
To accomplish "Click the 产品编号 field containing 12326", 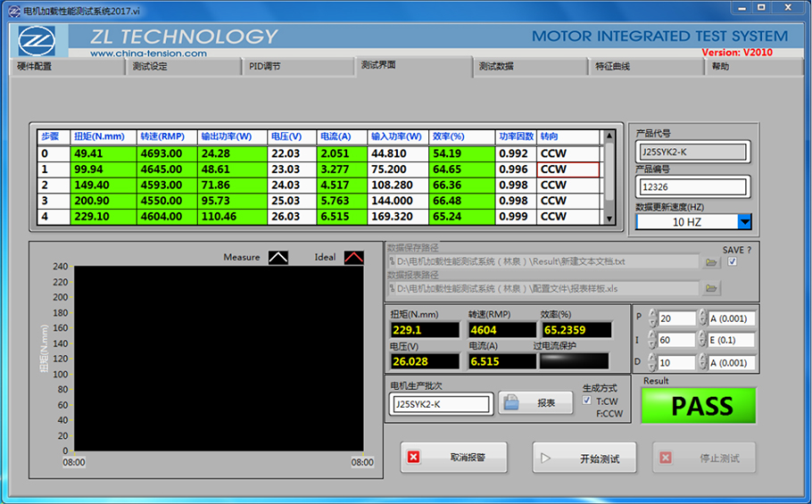I will [x=692, y=187].
